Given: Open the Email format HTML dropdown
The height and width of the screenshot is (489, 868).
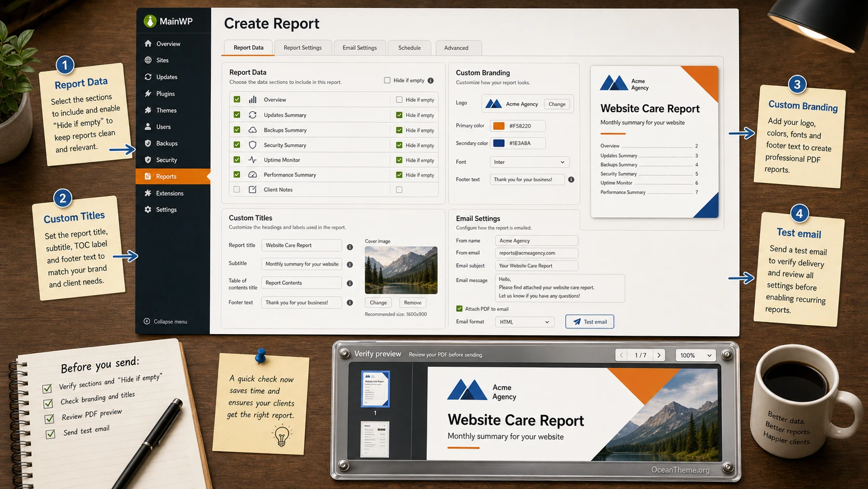Looking at the screenshot, I should [524, 322].
